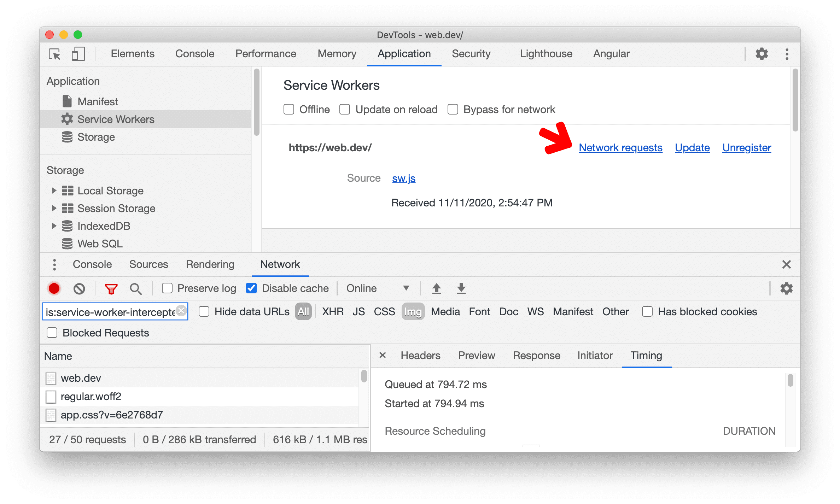840x504 pixels.
Task: Enable the Offline checkbox
Action: (x=288, y=109)
